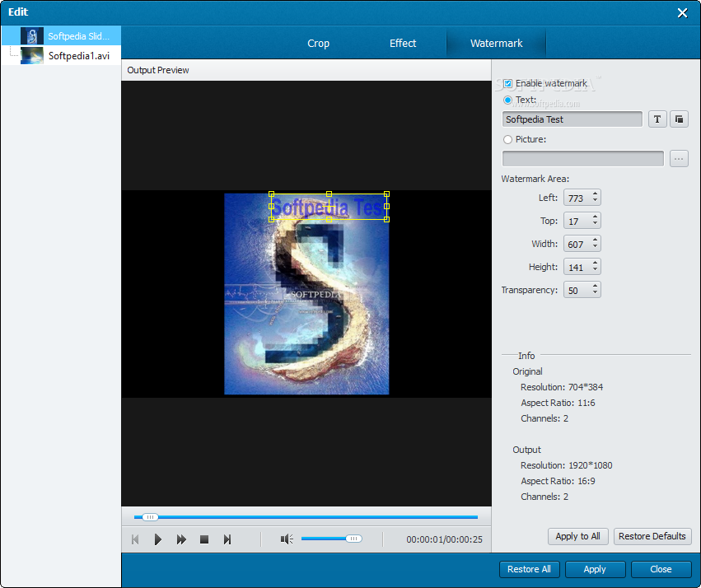Increase the Left value with up arrow
The width and height of the screenshot is (701, 588).
tap(595, 194)
